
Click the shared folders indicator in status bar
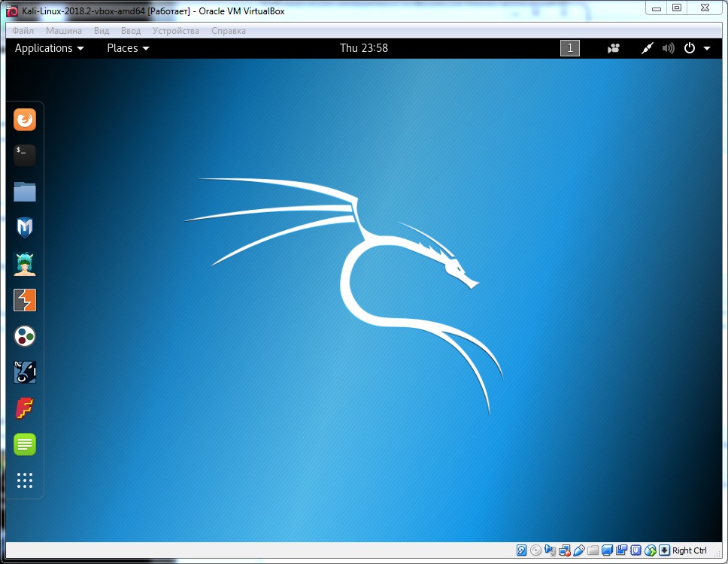click(x=593, y=551)
